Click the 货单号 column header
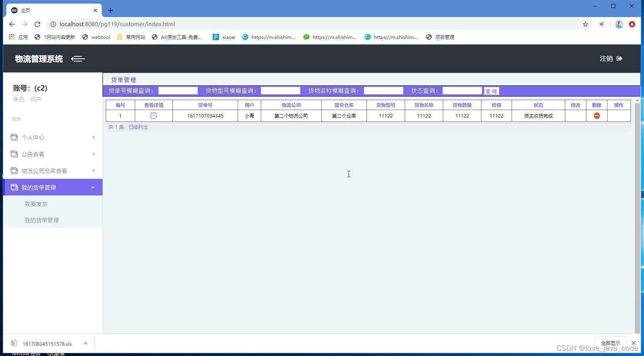Viewport: 644px width, 356px height. tap(205, 105)
